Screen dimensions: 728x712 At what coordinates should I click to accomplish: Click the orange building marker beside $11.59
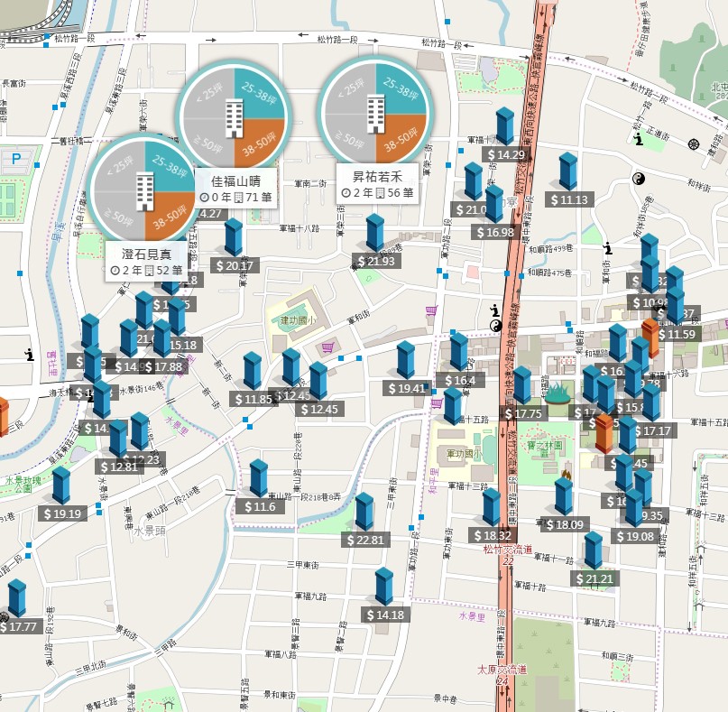(x=650, y=338)
